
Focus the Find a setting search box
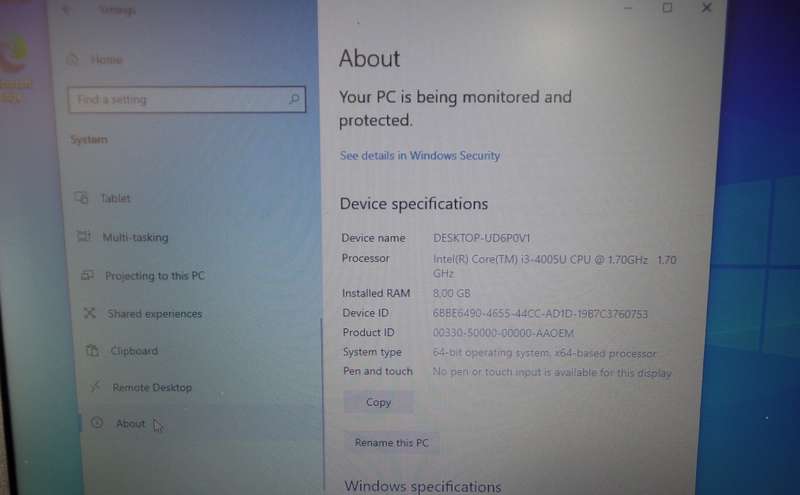(187, 100)
